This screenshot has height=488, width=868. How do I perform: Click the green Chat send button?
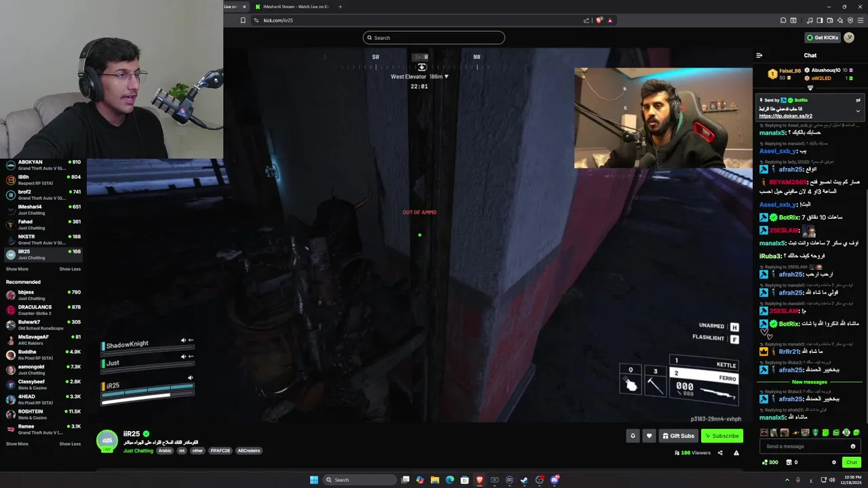(x=852, y=462)
